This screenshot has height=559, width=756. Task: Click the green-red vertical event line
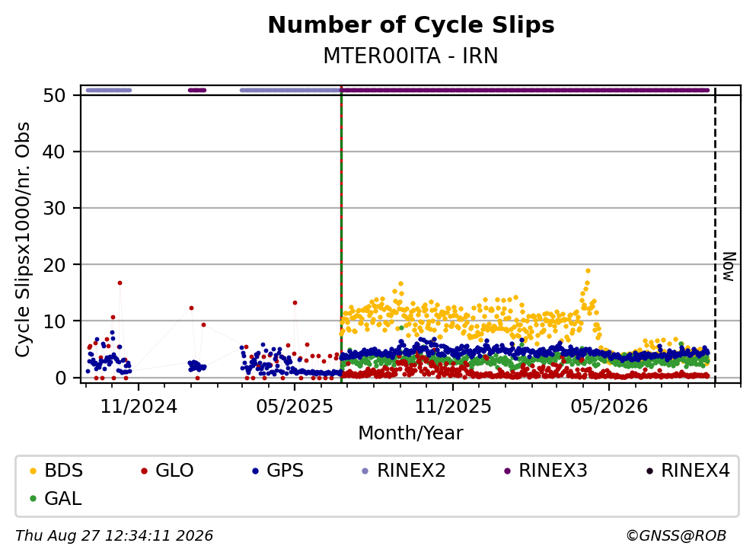click(341, 235)
